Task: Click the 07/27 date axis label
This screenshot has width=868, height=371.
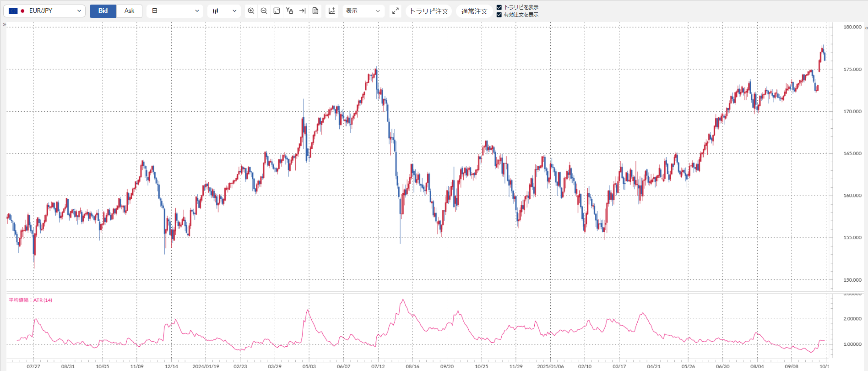Action: [x=33, y=366]
